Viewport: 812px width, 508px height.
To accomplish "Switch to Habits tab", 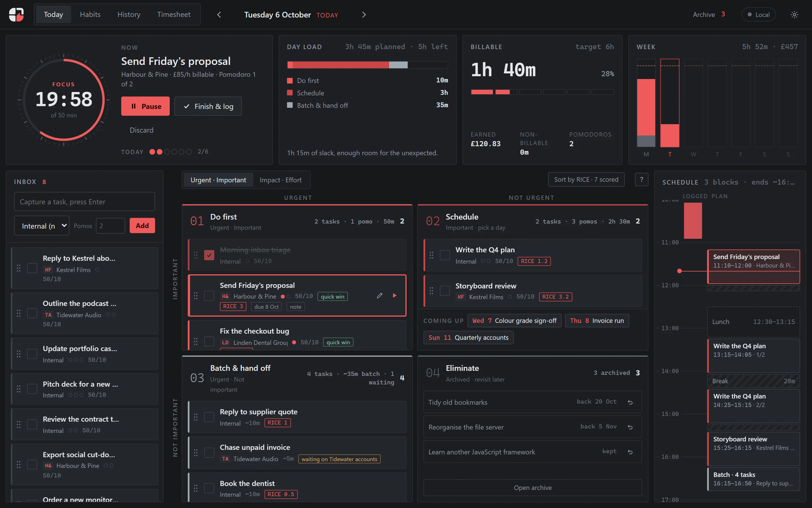I will coord(90,14).
